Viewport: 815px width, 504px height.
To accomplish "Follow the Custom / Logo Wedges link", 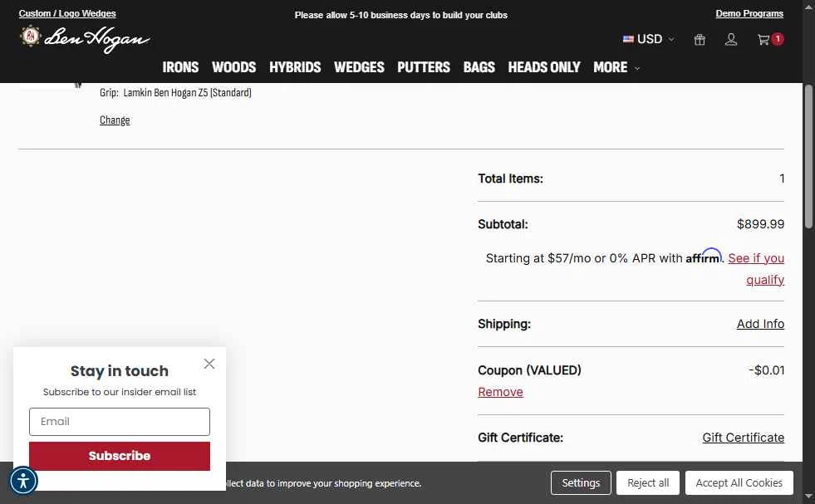I will click(67, 13).
